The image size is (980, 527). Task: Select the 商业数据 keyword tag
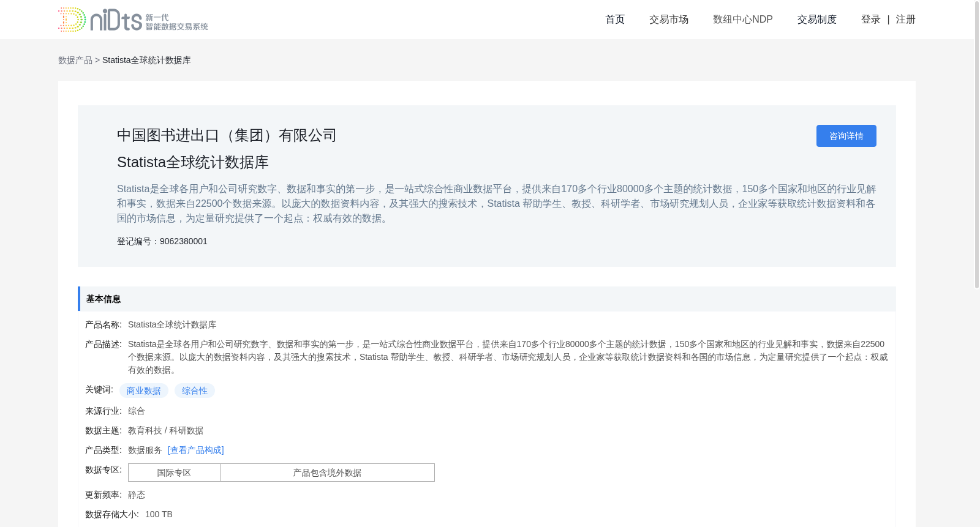coord(144,391)
